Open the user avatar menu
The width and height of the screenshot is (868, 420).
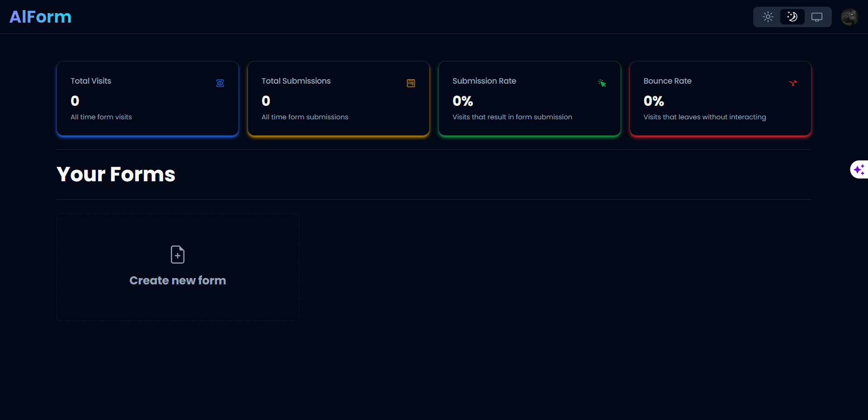(849, 17)
